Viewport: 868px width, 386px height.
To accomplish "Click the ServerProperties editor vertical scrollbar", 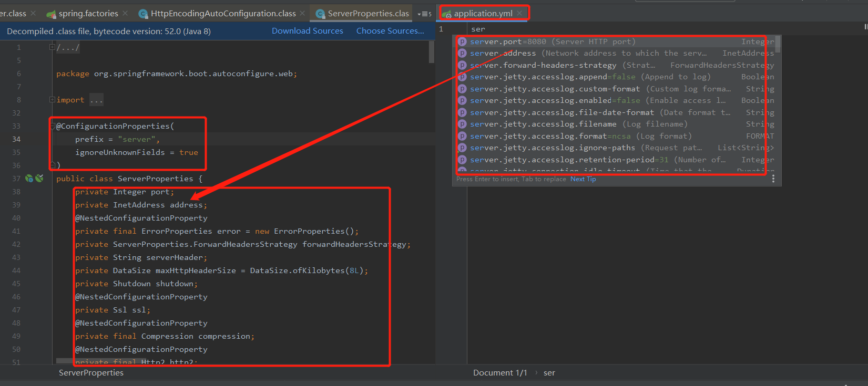I will [x=432, y=52].
